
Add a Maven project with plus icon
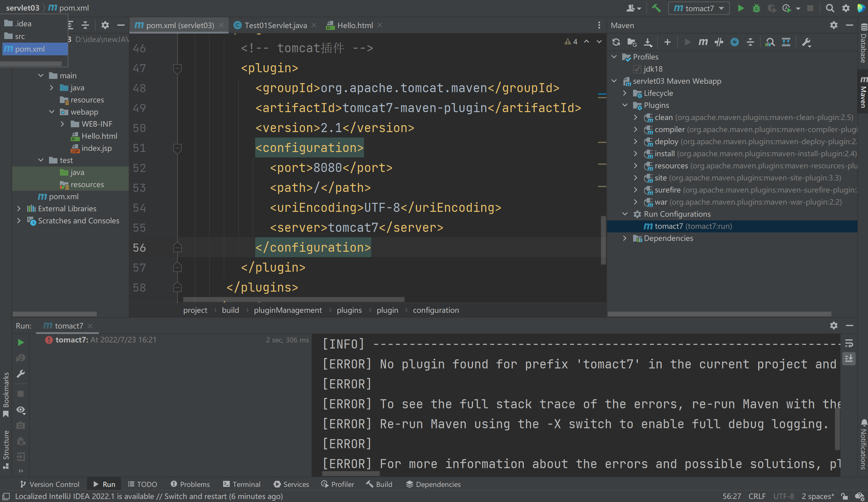tap(667, 42)
